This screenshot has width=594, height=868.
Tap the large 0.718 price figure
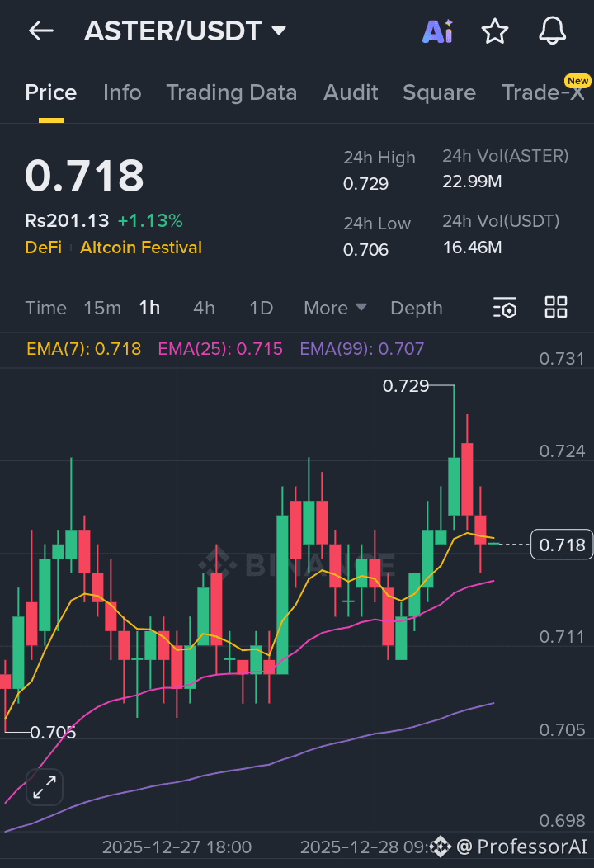84,176
